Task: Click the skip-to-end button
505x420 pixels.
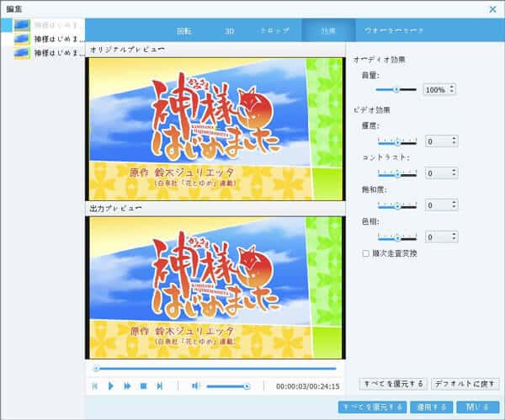Action: [159, 385]
